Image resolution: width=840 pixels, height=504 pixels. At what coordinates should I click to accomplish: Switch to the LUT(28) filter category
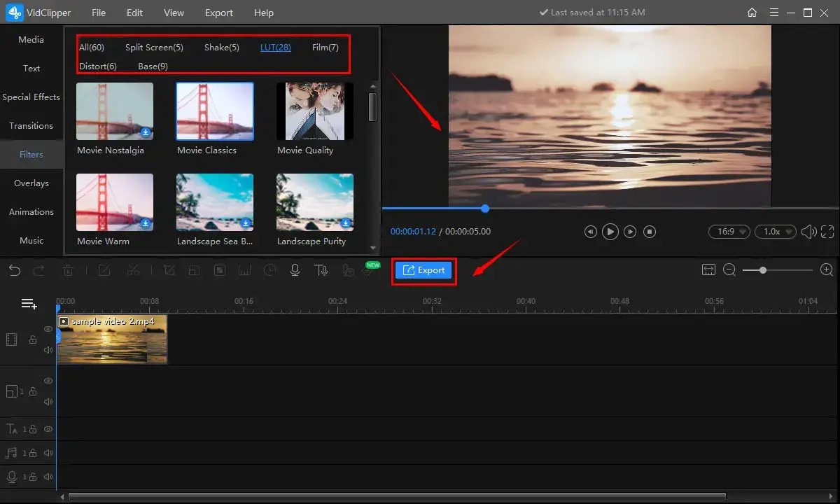tap(275, 47)
